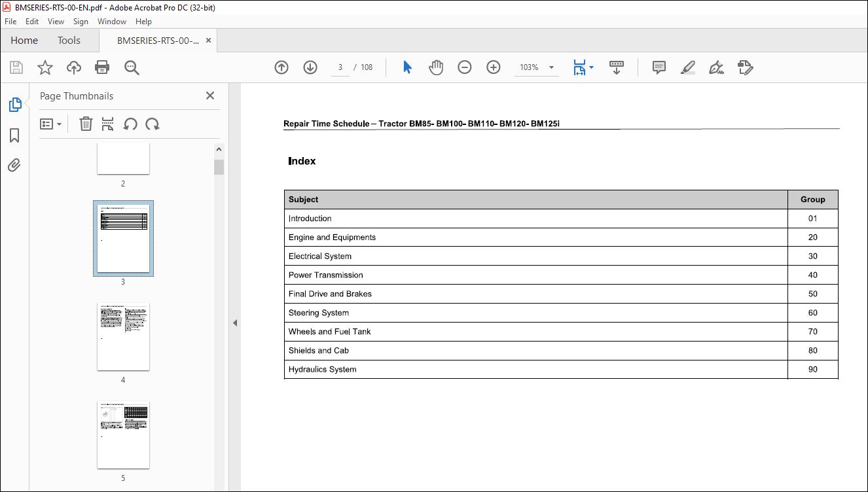Screen dimensions: 868x492
Task: Click the thumbnail panel scrollbar thumb
Action: pos(219,167)
